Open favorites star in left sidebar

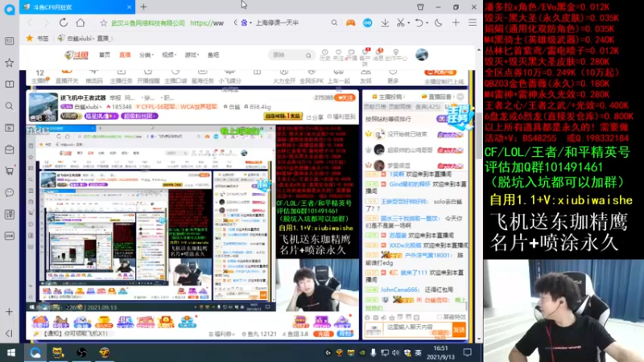9,63
